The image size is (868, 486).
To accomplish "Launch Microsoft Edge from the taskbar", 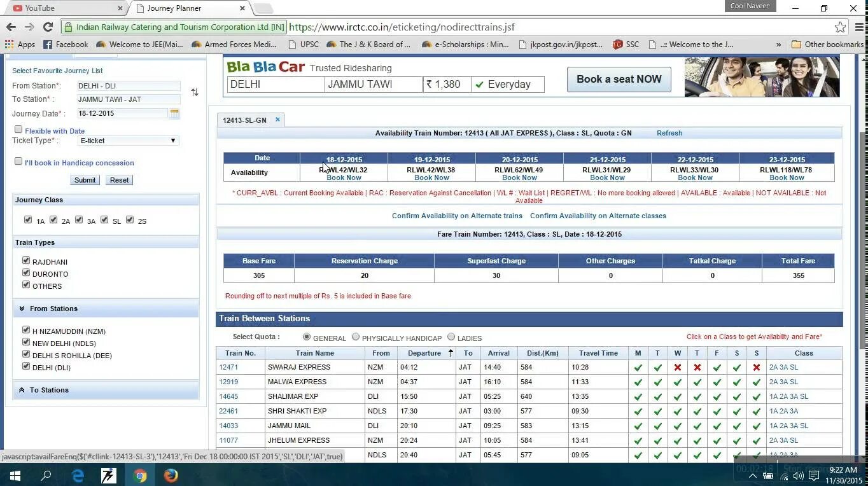I will pos(78,475).
